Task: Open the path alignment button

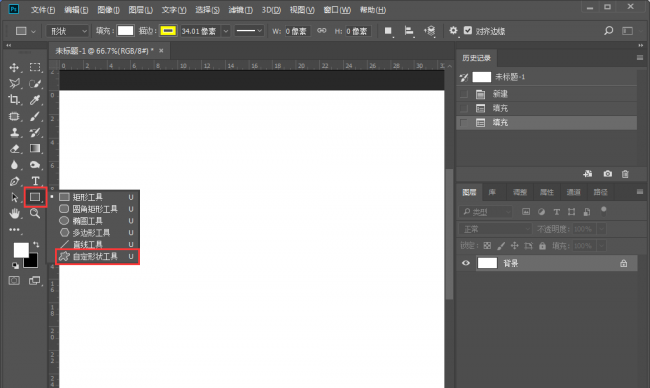Action: pyautogui.click(x=409, y=31)
